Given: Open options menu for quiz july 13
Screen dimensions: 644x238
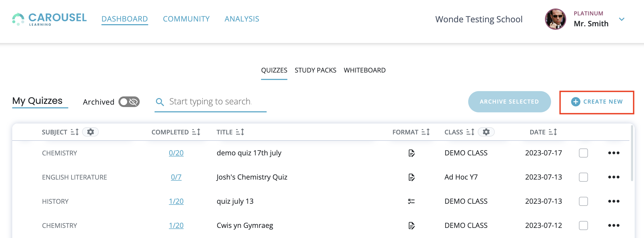Looking at the screenshot, I should (x=614, y=201).
